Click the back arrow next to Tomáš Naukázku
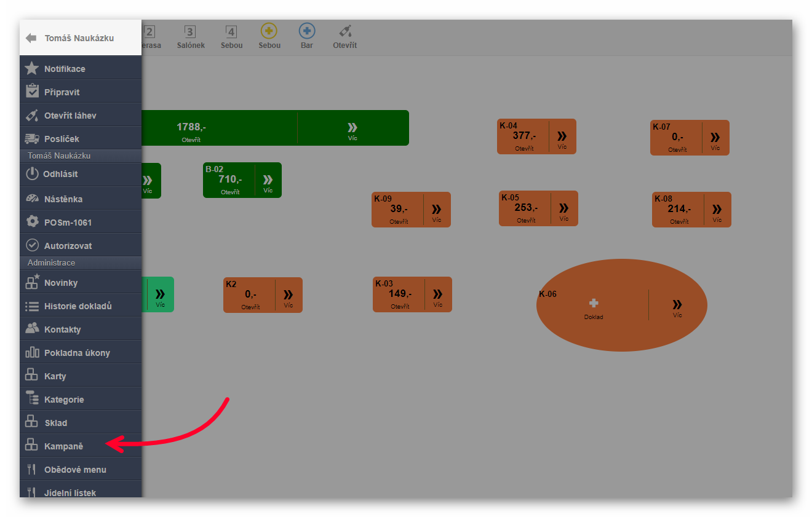 31,38
